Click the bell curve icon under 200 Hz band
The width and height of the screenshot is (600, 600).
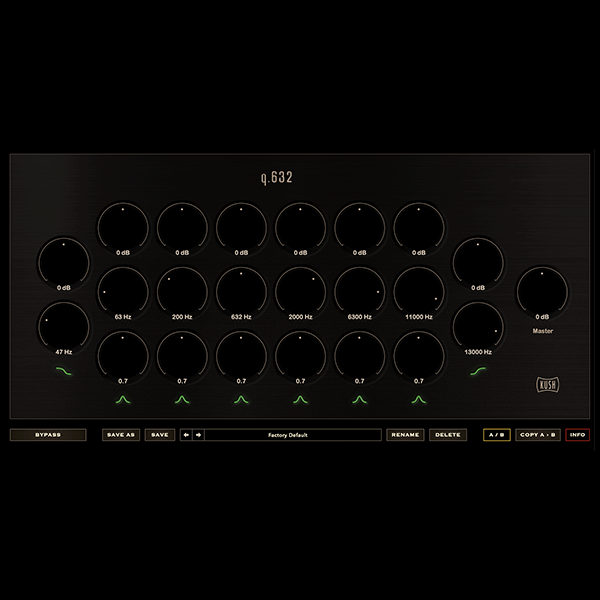point(182,400)
